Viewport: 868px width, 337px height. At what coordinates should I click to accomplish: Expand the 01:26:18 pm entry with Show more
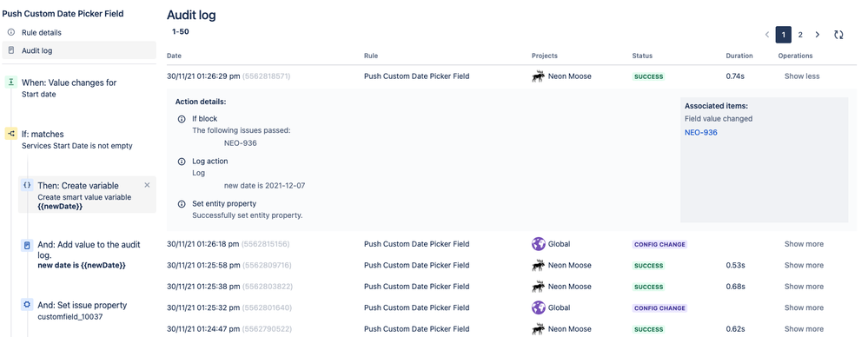click(804, 244)
